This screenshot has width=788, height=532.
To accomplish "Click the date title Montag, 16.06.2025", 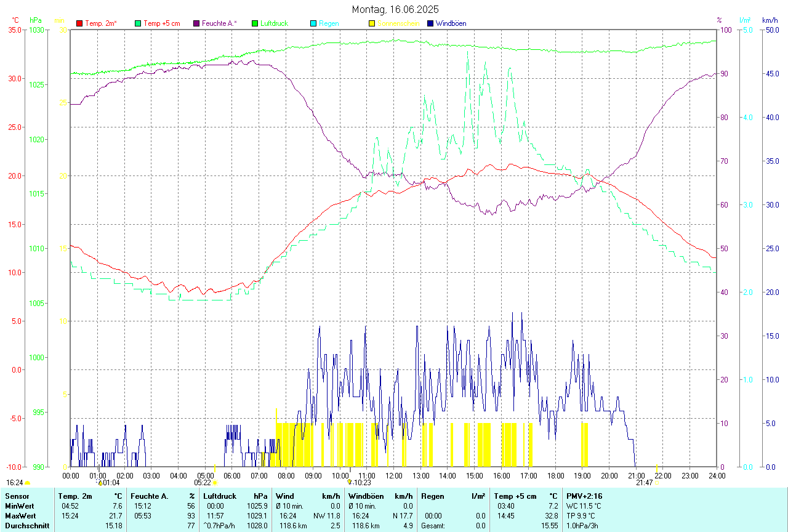I will [395, 9].
